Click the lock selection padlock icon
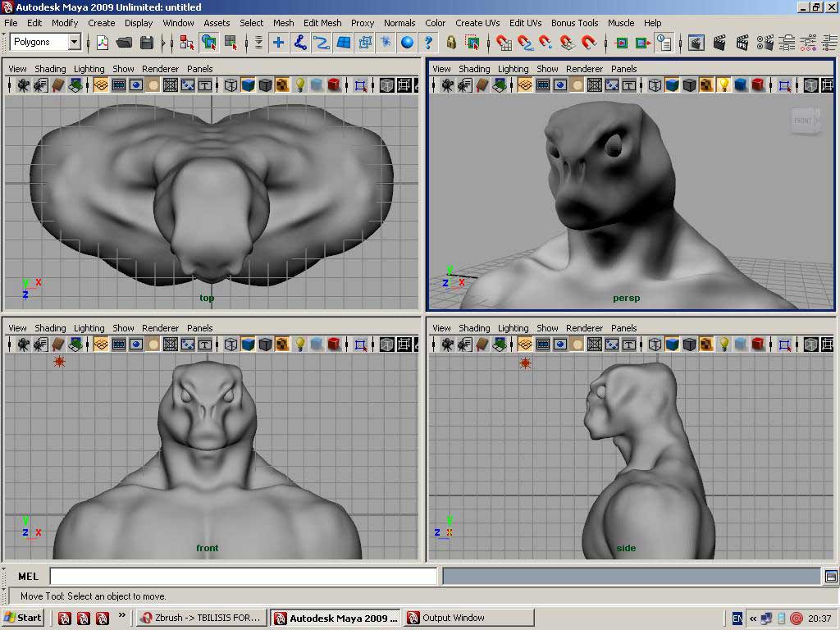The image size is (840, 630). pyautogui.click(x=450, y=42)
